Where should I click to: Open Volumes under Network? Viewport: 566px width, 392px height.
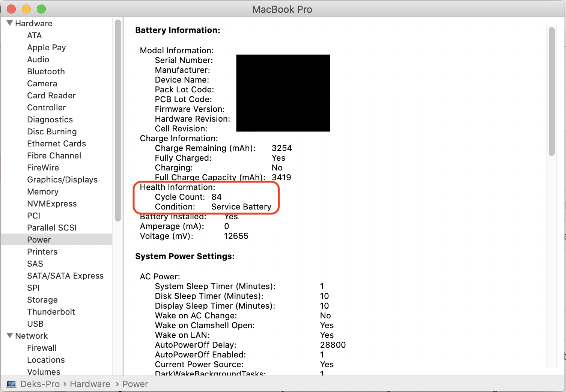(44, 372)
